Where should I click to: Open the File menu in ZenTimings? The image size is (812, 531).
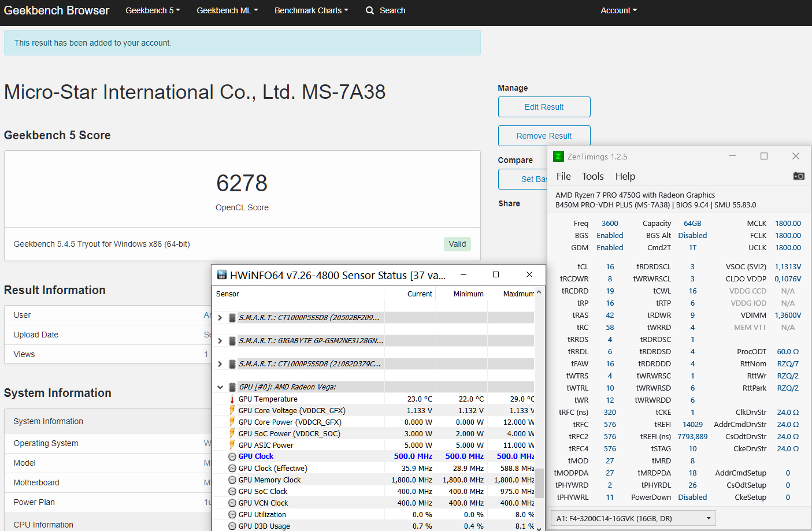(563, 176)
